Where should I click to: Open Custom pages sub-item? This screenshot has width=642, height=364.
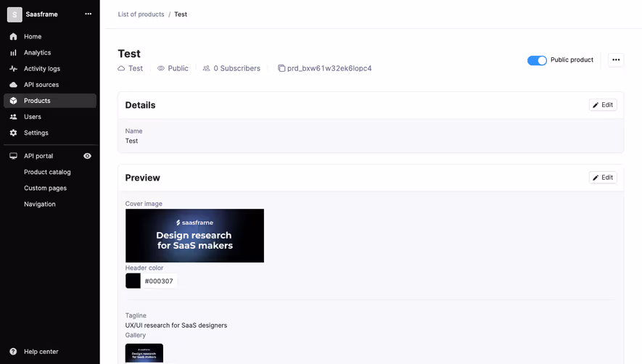tap(45, 188)
